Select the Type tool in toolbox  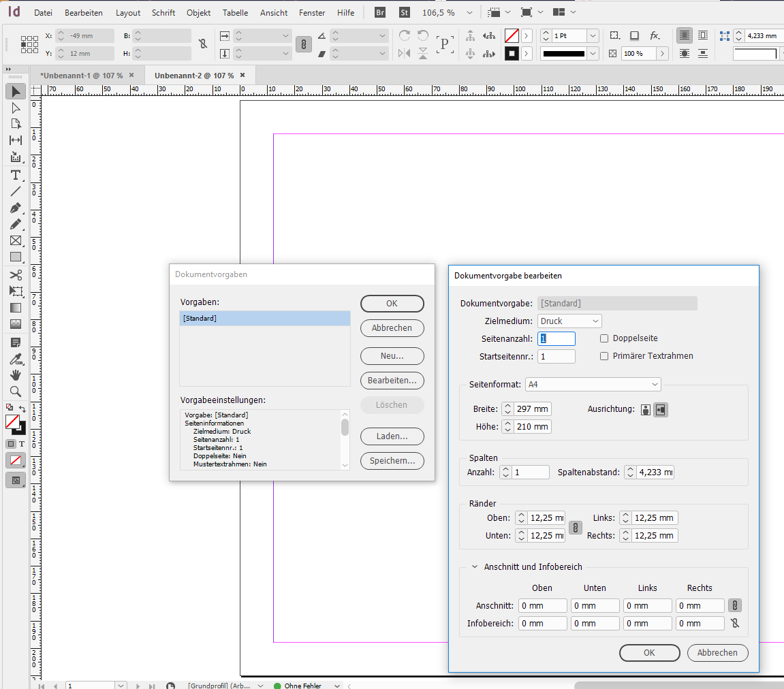(x=15, y=175)
